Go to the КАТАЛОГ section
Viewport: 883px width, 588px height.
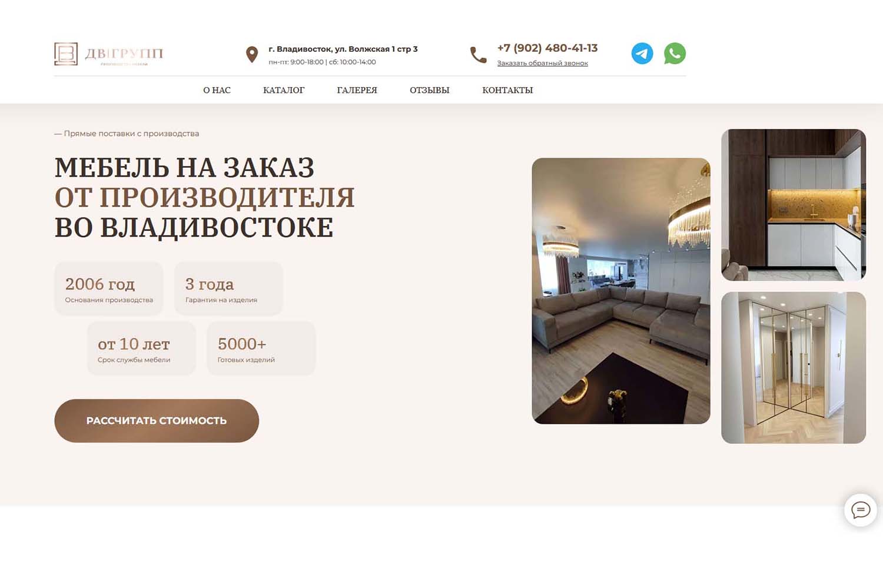click(284, 90)
